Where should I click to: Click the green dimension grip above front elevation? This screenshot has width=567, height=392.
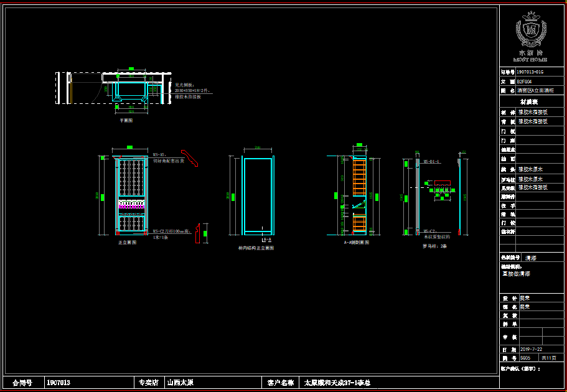pyautogui.click(x=129, y=147)
